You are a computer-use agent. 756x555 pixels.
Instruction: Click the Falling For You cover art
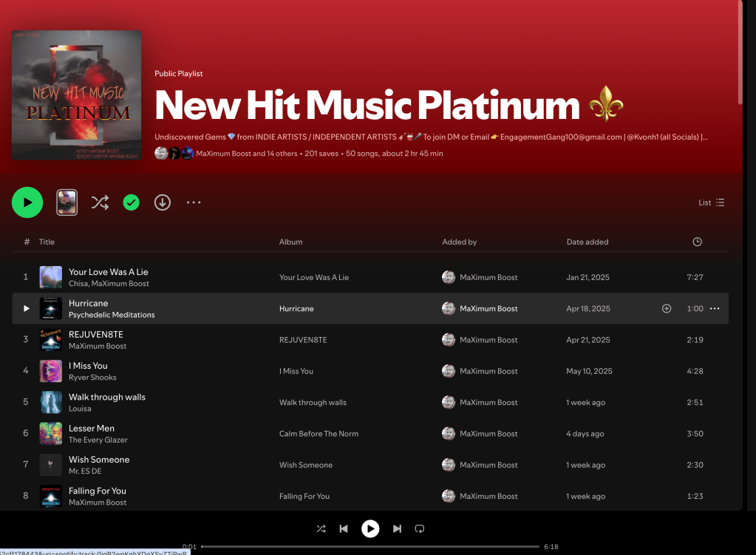[x=51, y=496]
